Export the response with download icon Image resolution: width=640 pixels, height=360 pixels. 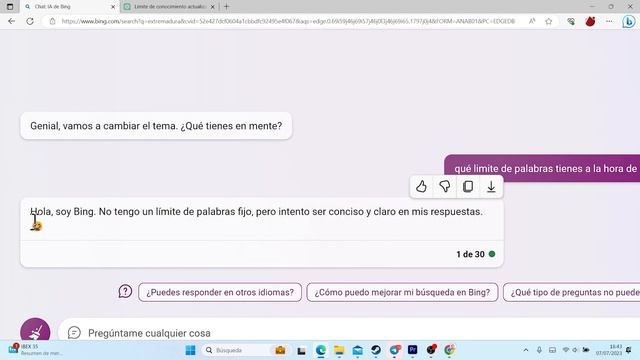click(491, 187)
